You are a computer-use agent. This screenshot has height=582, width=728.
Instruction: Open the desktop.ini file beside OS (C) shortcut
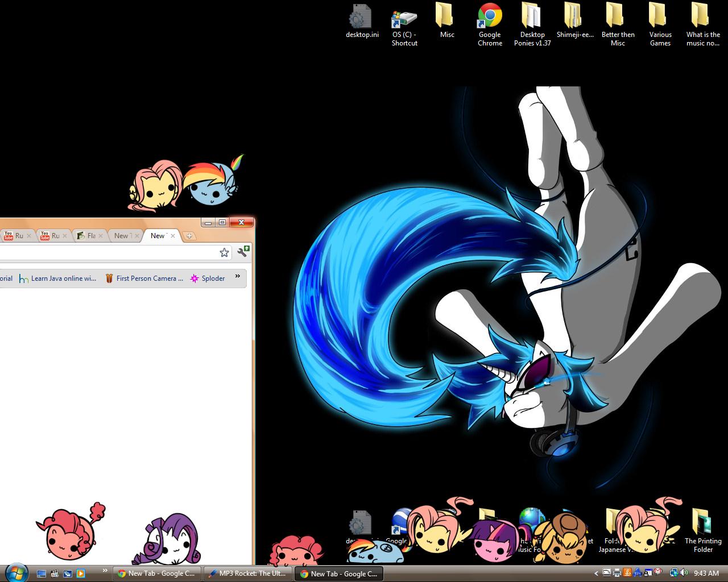click(x=362, y=22)
